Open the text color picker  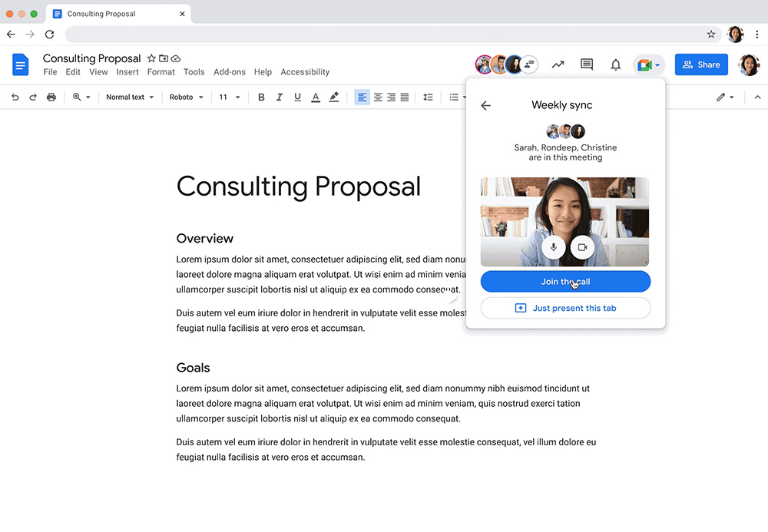pyautogui.click(x=316, y=97)
